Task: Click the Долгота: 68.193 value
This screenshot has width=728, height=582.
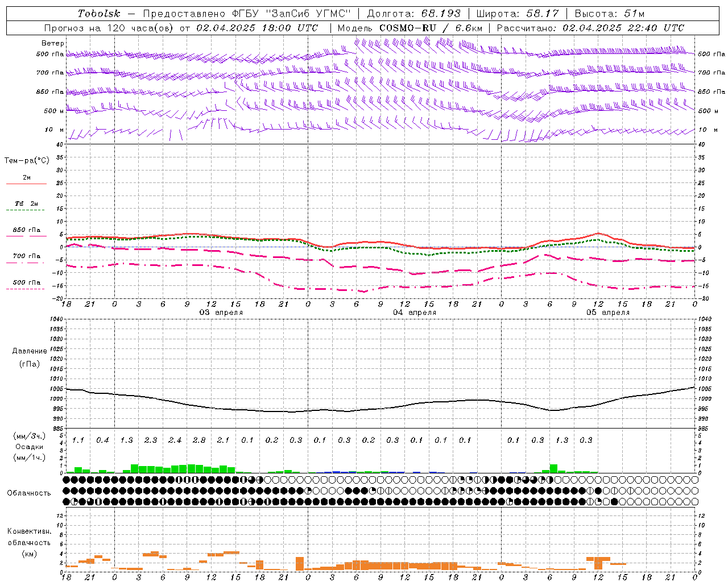Action: point(413,14)
